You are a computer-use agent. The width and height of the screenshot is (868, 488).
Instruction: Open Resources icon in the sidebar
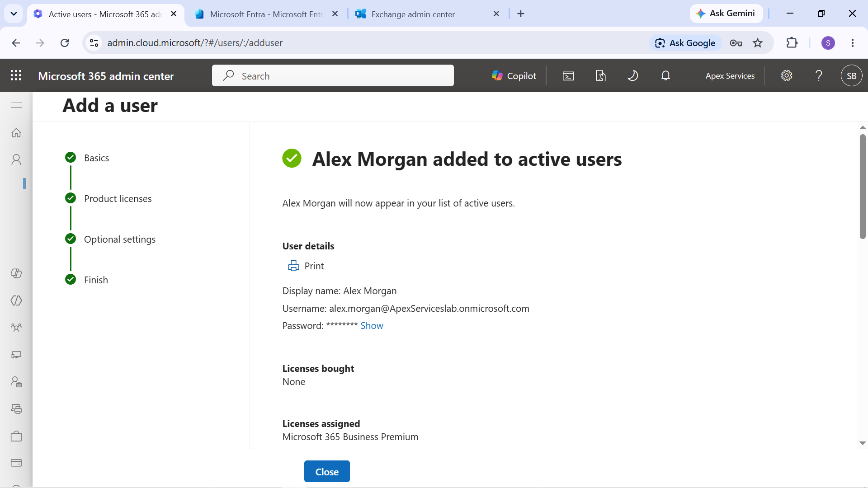[16, 409]
